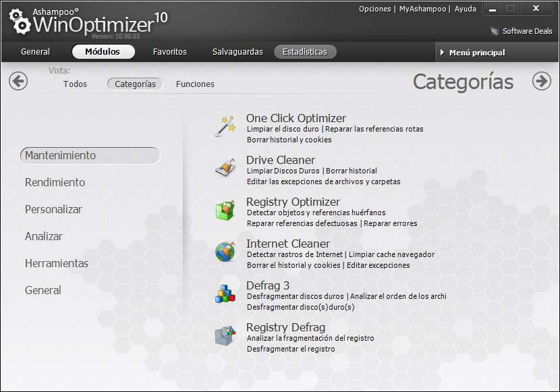Open the Favoritos tab
Viewport: 560px width, 392px height.
[170, 52]
